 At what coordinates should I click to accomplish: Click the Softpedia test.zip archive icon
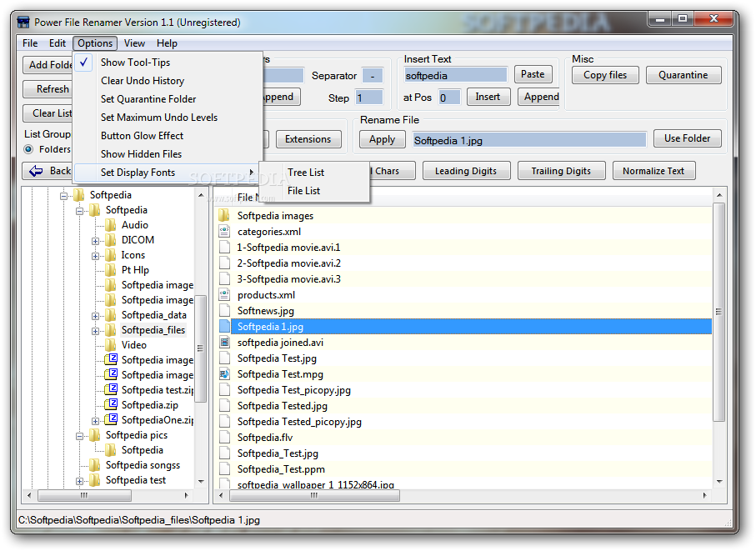coord(111,389)
